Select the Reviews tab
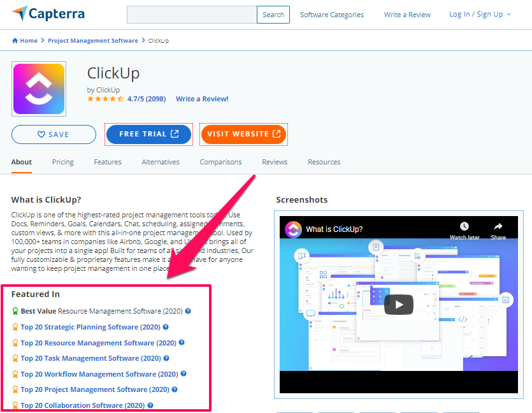 (x=275, y=162)
